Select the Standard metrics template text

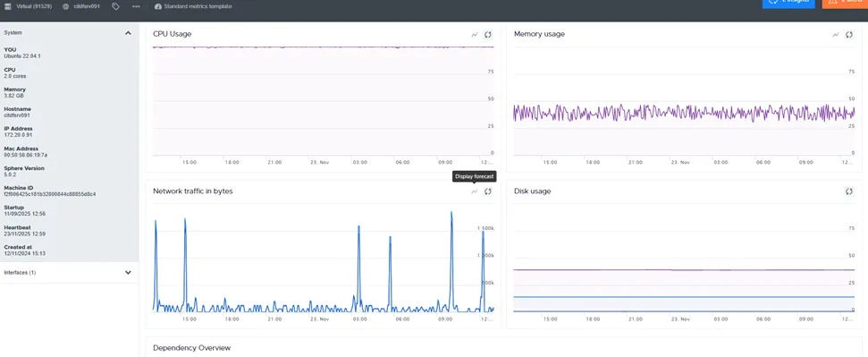pos(198,6)
